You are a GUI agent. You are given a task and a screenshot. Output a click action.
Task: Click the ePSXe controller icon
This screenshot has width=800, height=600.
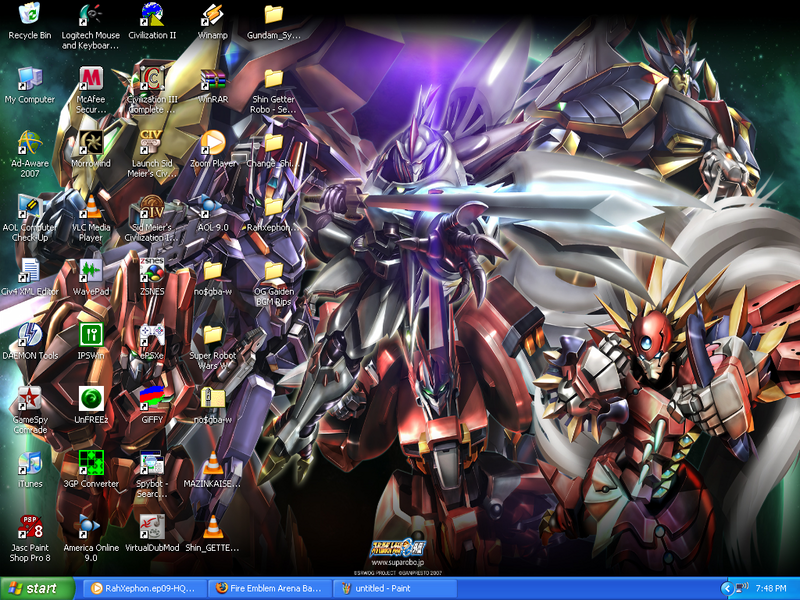[152, 335]
